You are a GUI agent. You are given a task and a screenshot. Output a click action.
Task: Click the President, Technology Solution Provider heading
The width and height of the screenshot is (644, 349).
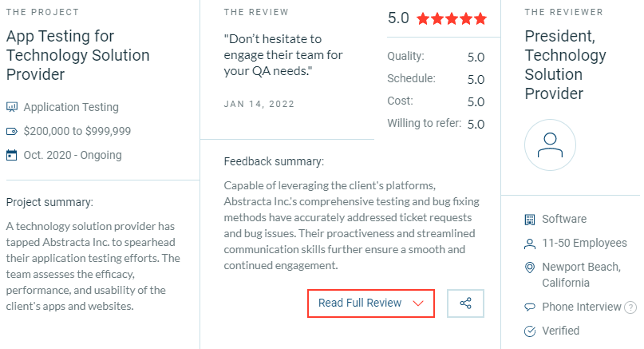(x=565, y=65)
